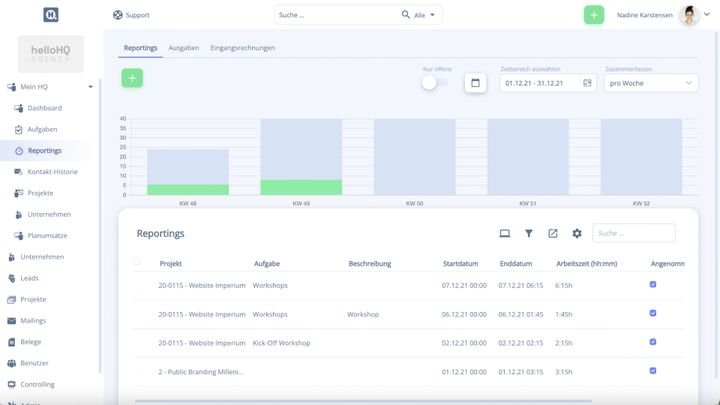Sort by Aufgabe column header
The height and width of the screenshot is (405, 720).
pos(267,264)
